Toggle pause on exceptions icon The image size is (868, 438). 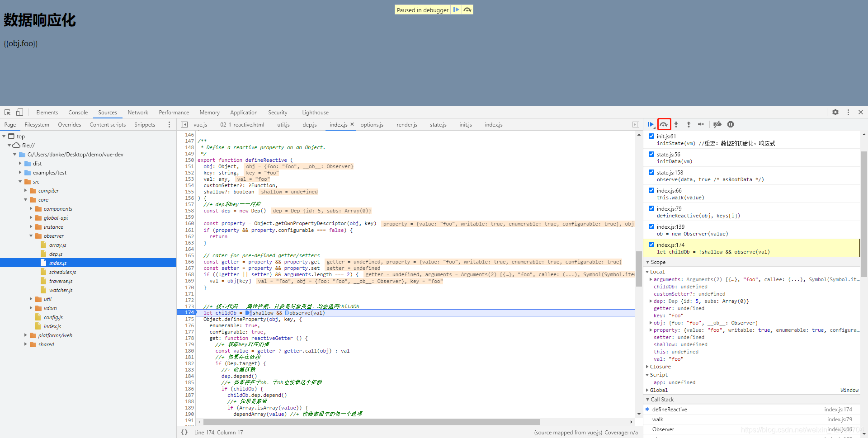point(731,124)
